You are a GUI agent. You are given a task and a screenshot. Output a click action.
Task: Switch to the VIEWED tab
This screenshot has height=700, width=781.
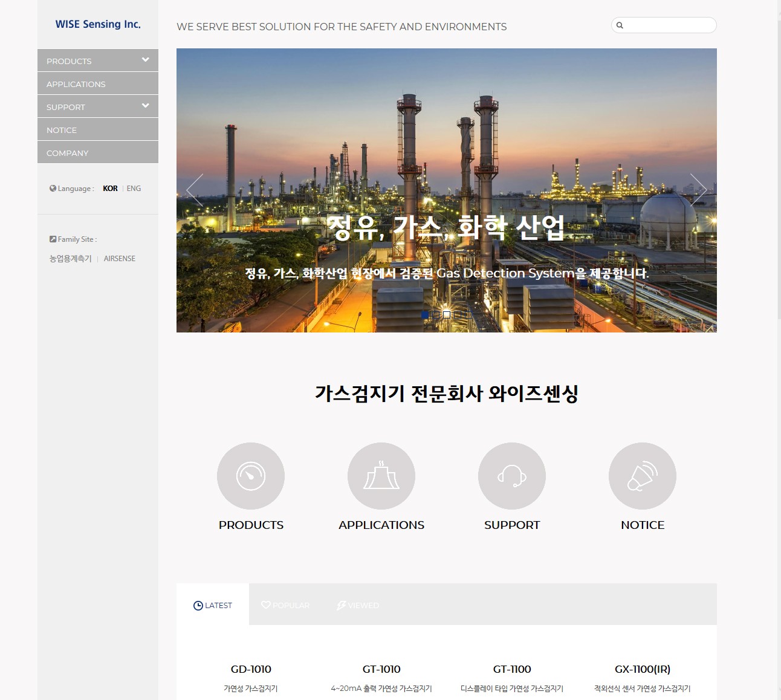pos(358,605)
